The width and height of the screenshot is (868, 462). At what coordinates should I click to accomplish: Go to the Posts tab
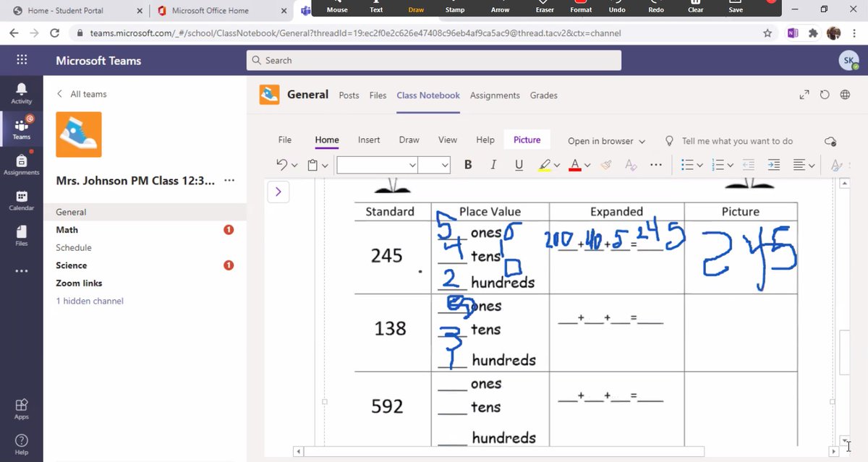tap(349, 95)
